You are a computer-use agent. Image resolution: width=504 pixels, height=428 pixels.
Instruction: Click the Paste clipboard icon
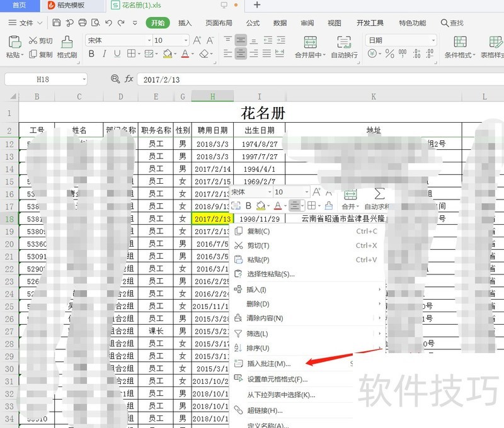(x=14, y=42)
